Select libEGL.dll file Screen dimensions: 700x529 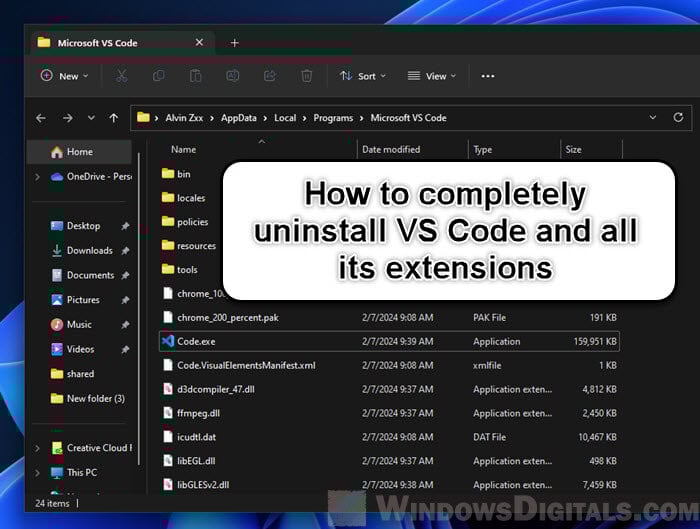389,461
